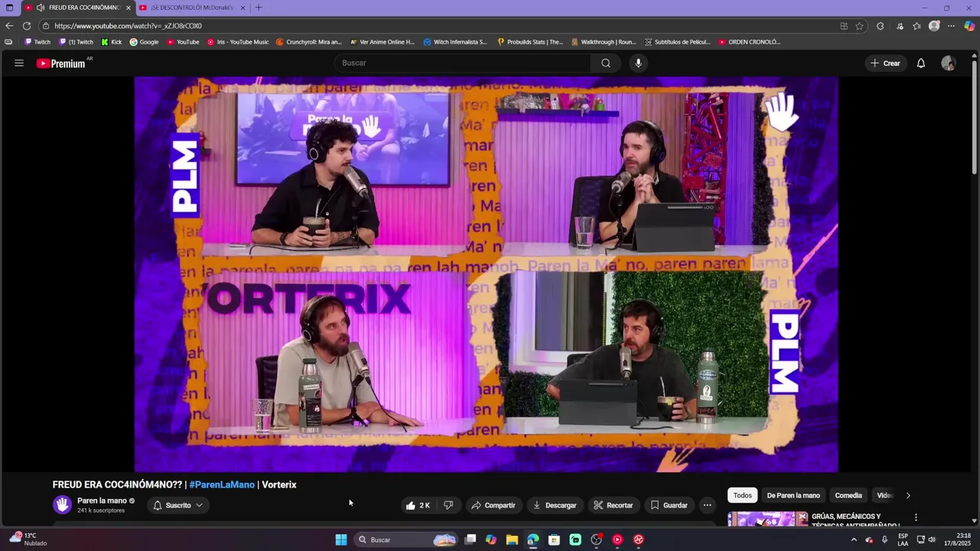Reload the page in browser

coord(27,26)
